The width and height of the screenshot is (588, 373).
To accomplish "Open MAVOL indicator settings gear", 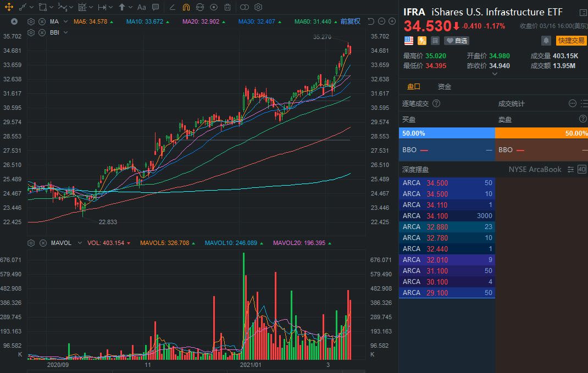I will (x=31, y=243).
